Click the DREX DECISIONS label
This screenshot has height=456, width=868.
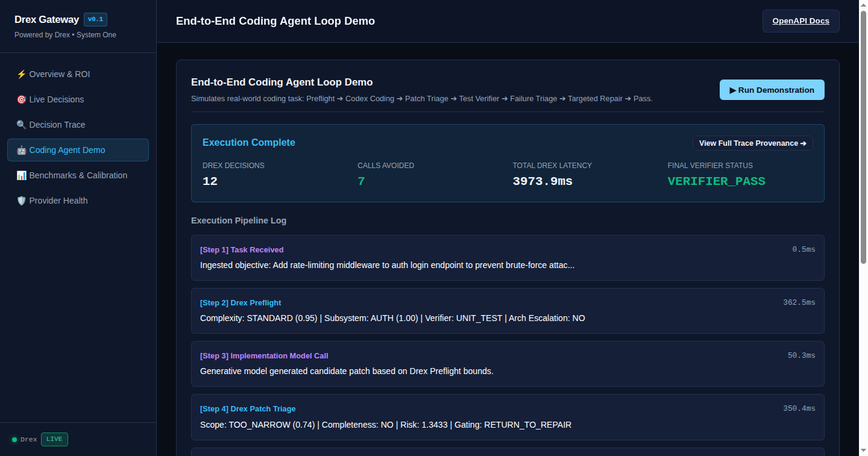[233, 165]
